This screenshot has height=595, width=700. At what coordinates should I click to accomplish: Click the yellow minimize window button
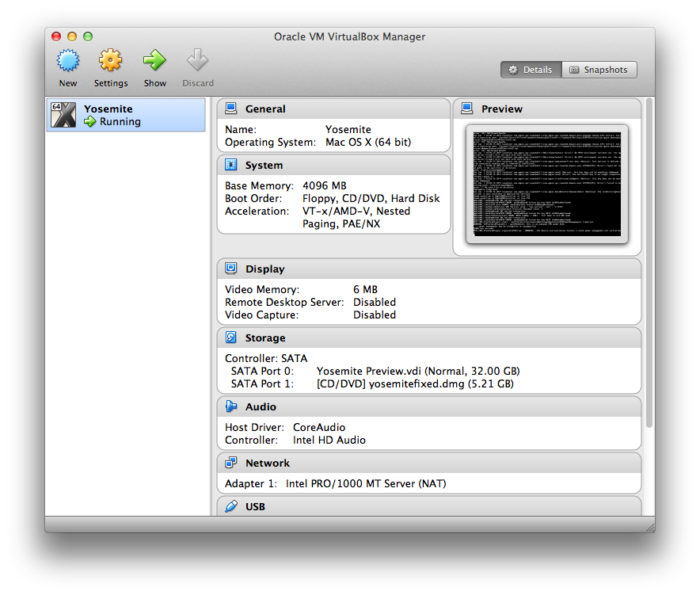72,36
